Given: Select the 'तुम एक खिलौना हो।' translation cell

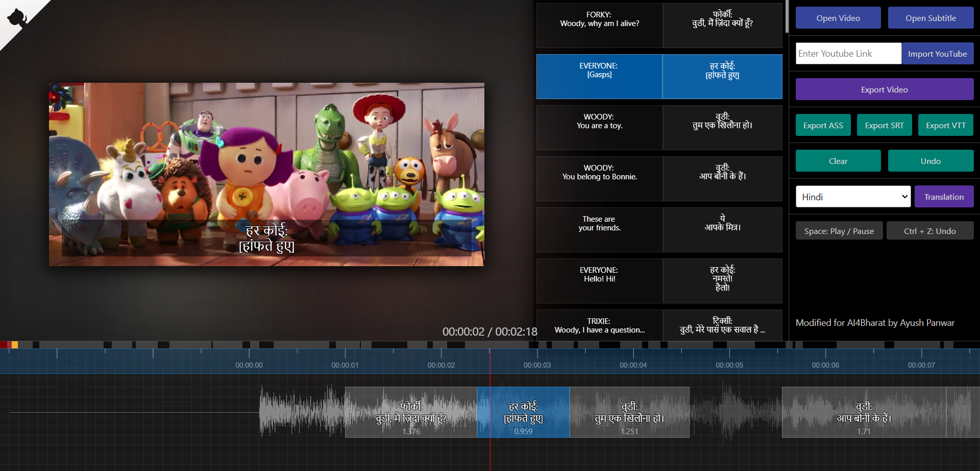Looking at the screenshot, I should coord(722,128).
